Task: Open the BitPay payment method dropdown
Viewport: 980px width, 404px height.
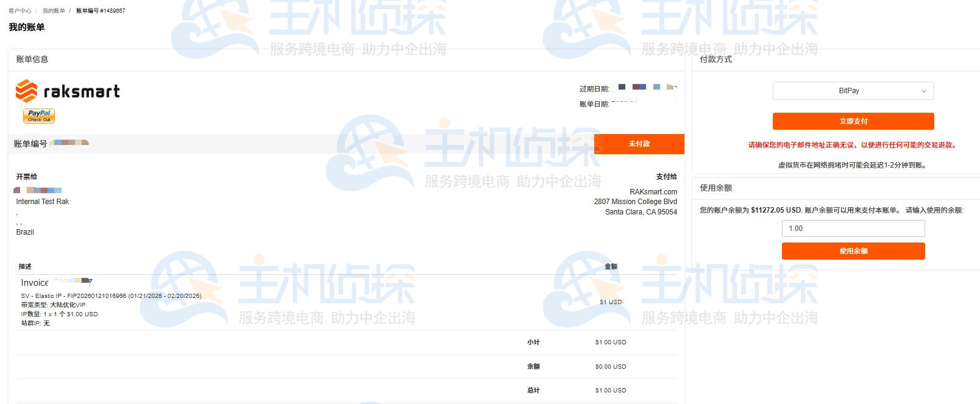Action: click(x=853, y=91)
